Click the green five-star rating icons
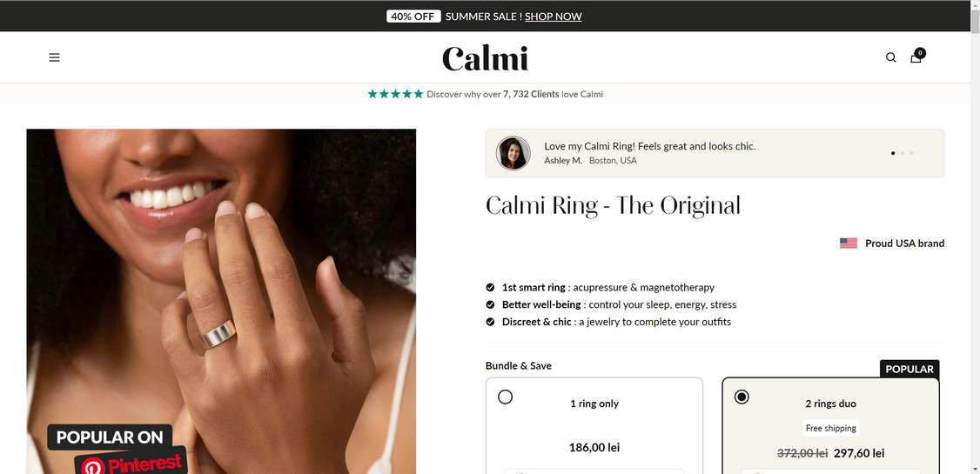 click(x=395, y=94)
